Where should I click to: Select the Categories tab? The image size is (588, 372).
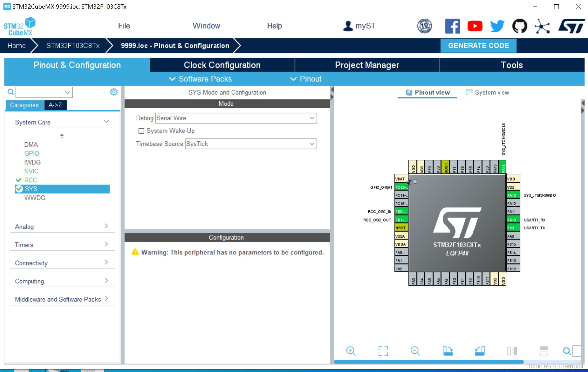coord(24,105)
